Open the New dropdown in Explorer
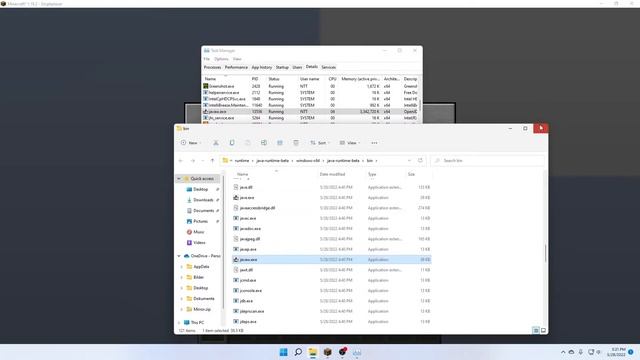This screenshot has height=360, width=640. [191, 143]
